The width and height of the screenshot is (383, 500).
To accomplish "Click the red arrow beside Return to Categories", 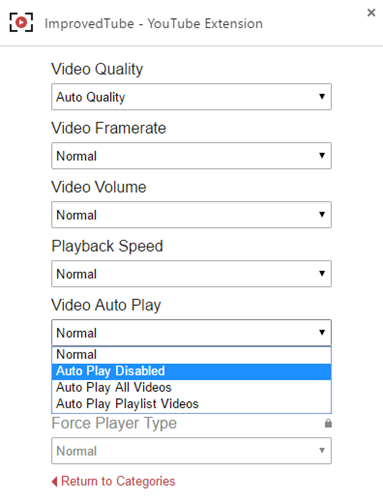I will pyautogui.click(x=54, y=481).
